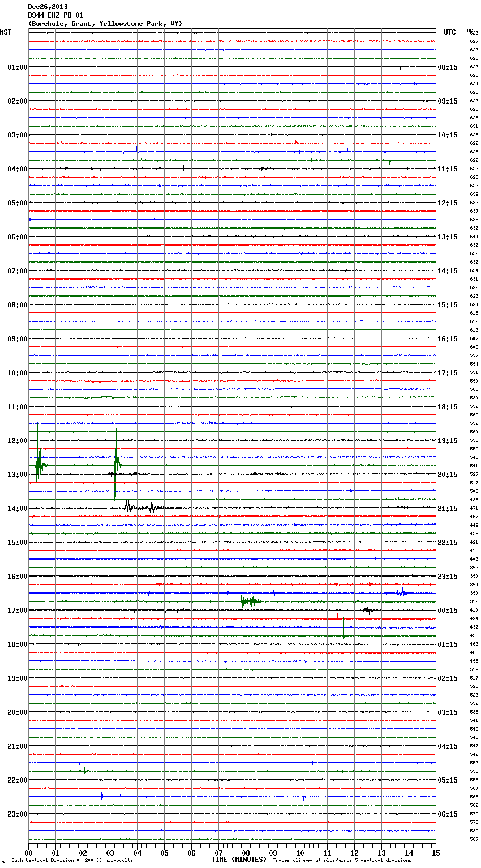Screen dimensions: 481x868
Task: Click the 12:15 UTC time label
Action: pyautogui.click(x=448, y=203)
